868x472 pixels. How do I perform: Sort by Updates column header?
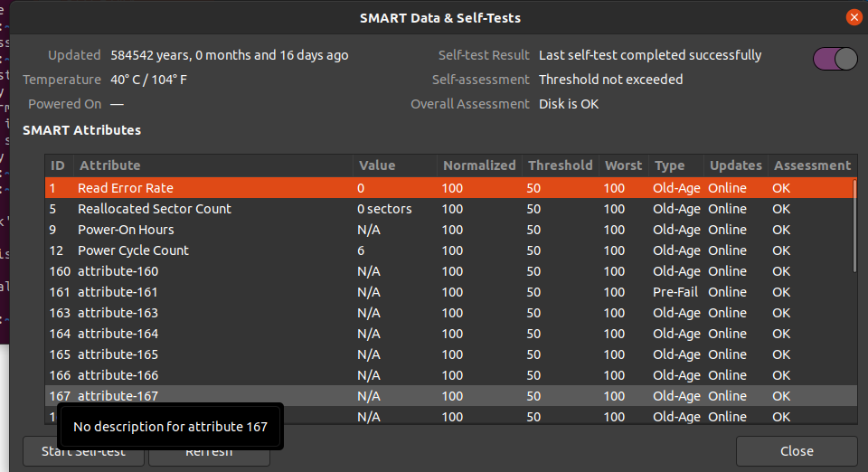pyautogui.click(x=735, y=165)
